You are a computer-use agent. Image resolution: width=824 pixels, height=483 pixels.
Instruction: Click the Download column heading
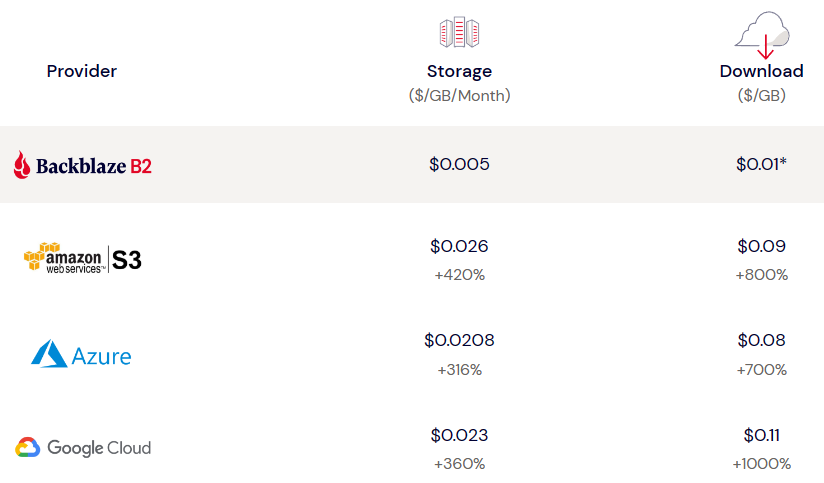(761, 71)
